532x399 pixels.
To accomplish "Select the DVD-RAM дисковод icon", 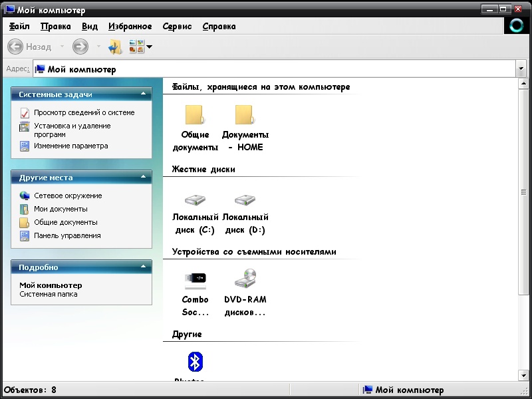I will pyautogui.click(x=245, y=279).
